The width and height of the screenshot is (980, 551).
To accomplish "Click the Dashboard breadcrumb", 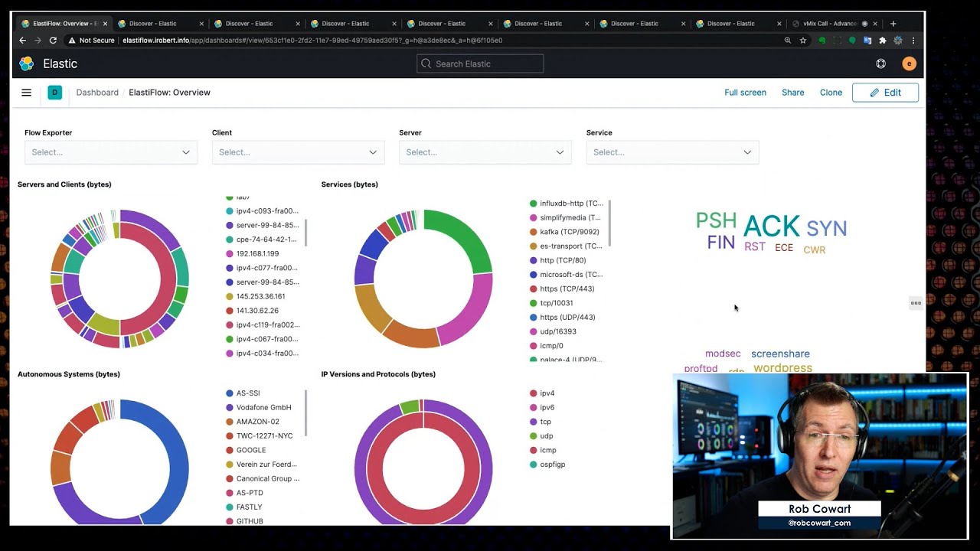I will click(x=97, y=93).
